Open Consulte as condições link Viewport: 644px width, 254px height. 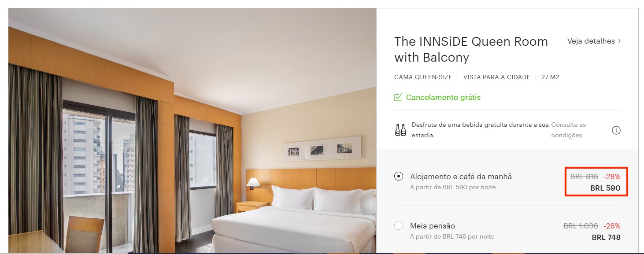click(569, 130)
